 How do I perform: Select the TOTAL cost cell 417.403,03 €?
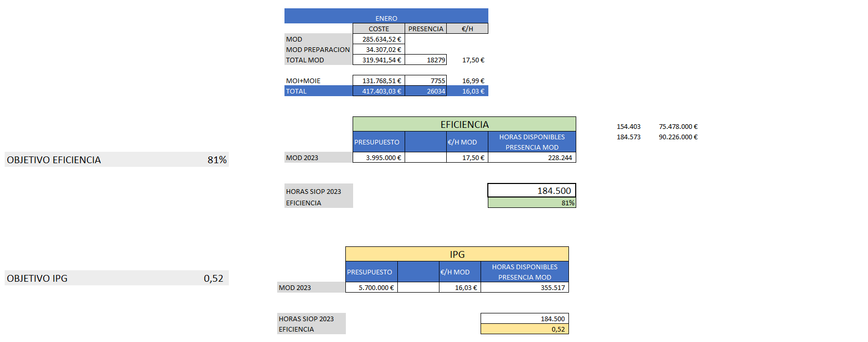(379, 91)
